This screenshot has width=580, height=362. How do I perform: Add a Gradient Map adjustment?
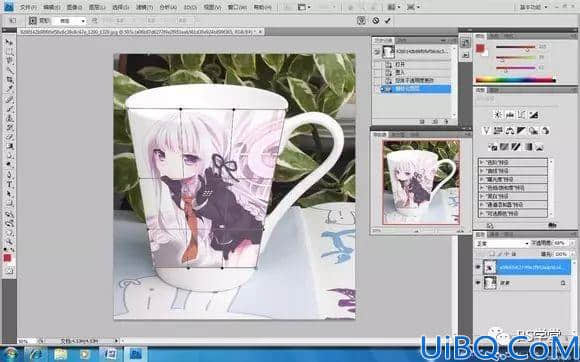click(528, 147)
